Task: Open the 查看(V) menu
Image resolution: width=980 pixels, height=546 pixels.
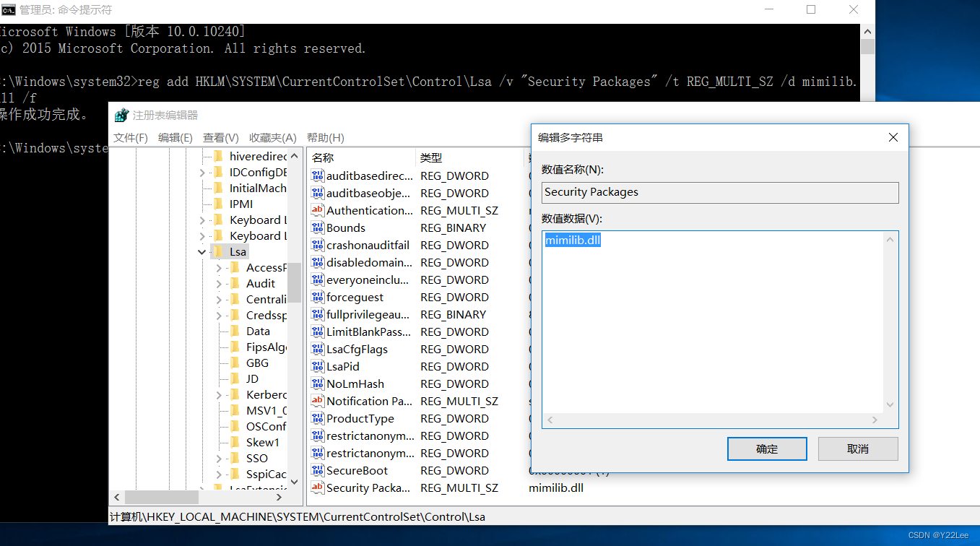Action: click(x=221, y=137)
